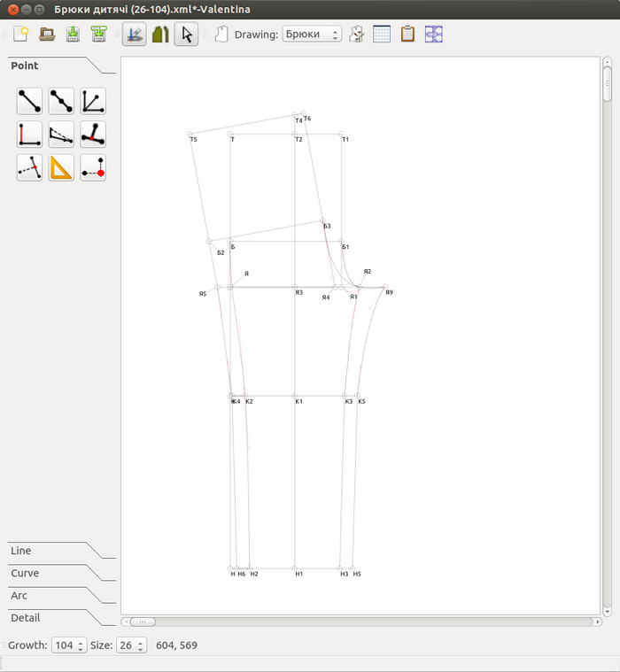Click the Save As icon
The height and width of the screenshot is (672, 620).
[x=99, y=34]
